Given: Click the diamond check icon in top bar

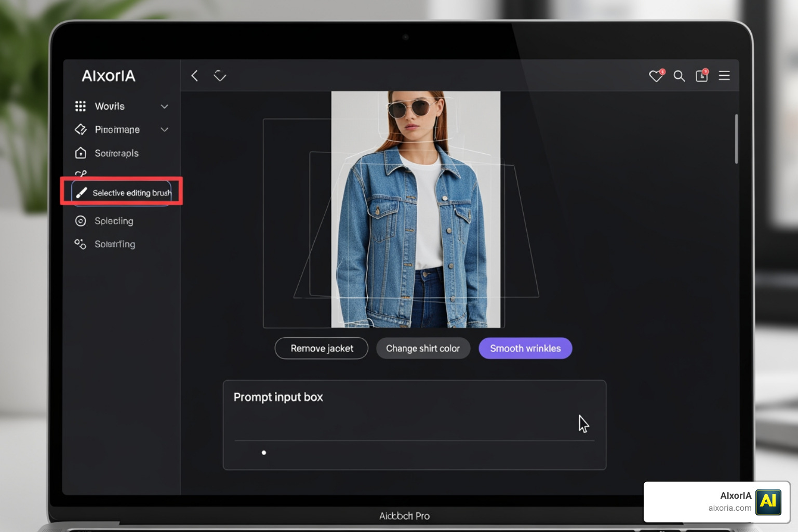Looking at the screenshot, I should (x=220, y=76).
